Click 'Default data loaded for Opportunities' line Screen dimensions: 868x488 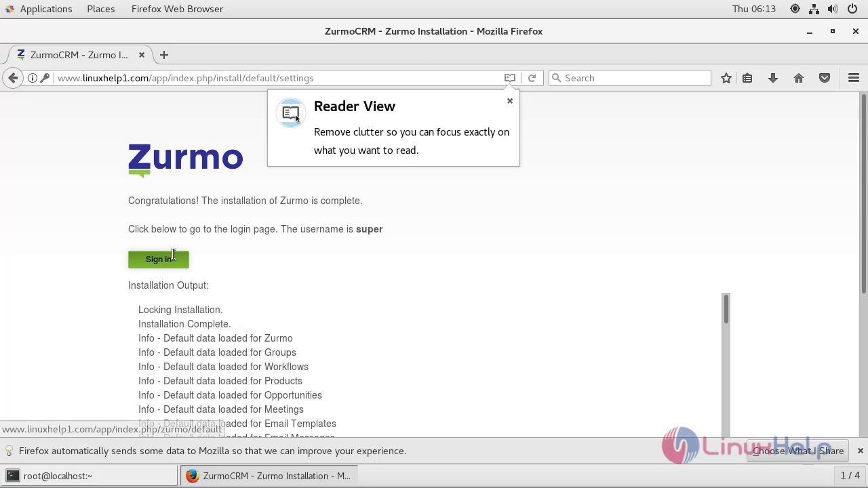(x=230, y=395)
